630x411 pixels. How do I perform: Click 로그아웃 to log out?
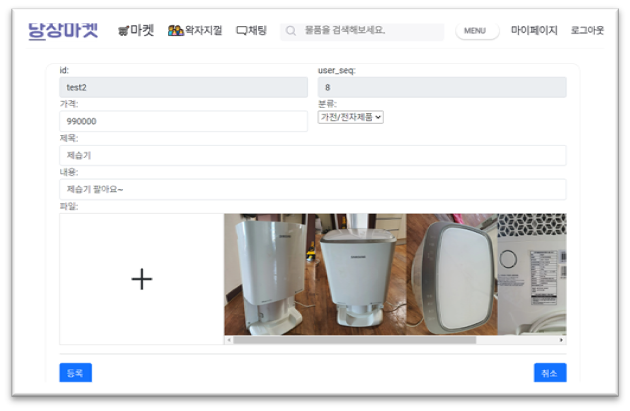point(587,31)
